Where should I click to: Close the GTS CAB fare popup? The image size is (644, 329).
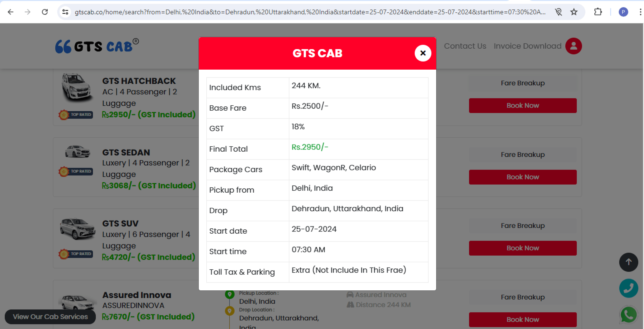(x=423, y=53)
